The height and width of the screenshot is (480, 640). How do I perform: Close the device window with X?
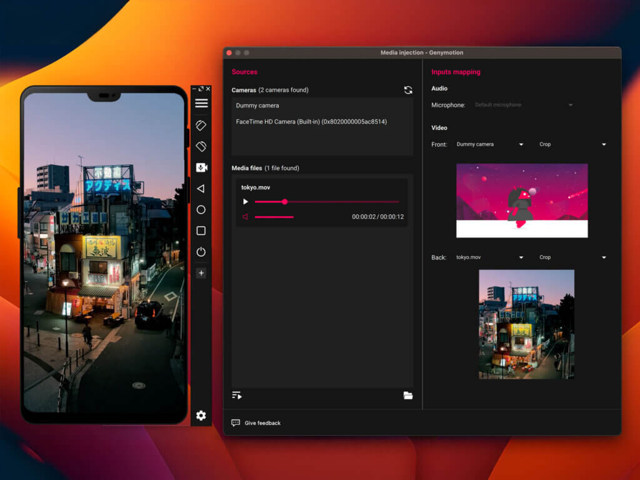pyautogui.click(x=208, y=89)
